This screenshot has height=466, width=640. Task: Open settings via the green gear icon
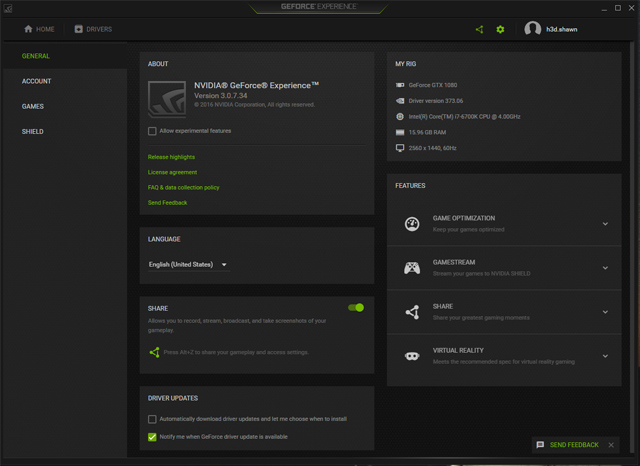500,29
